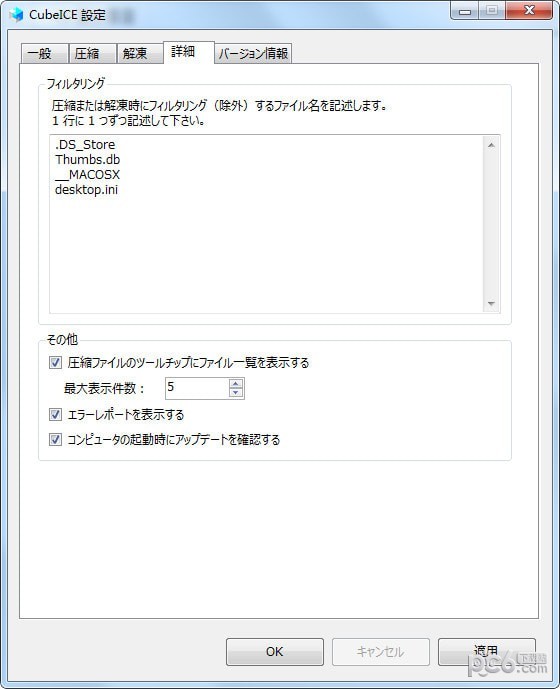Click the filtering scrollbar down arrow

click(491, 304)
